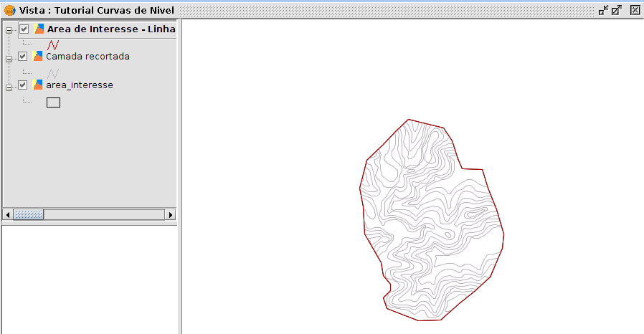Screen dimensions: 644x334
Task: Restore the view window using the iconify button
Action: (603, 10)
